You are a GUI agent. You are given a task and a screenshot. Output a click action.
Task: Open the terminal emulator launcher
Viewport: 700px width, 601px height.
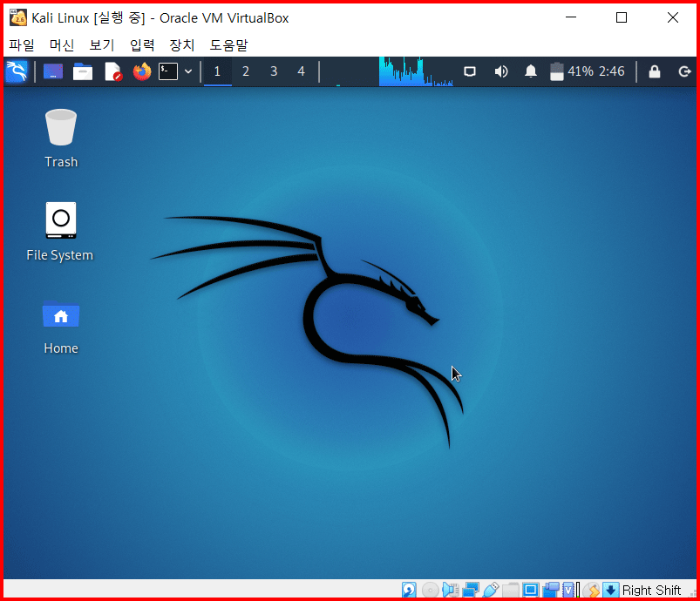tap(168, 71)
